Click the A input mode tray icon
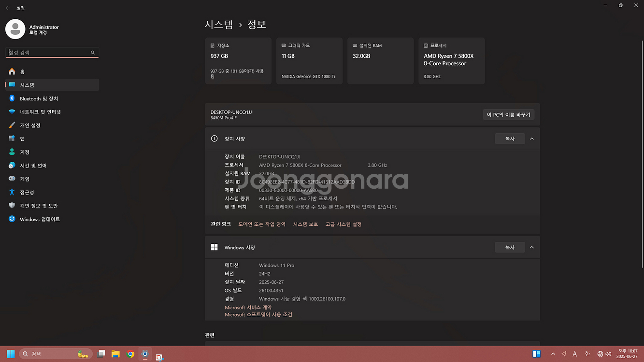 (575, 354)
